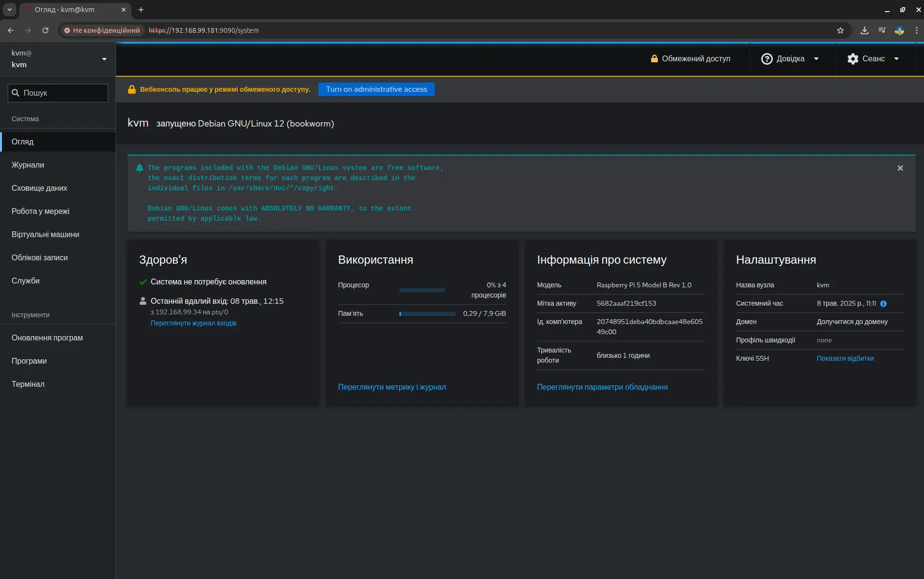Select Термінал in the sidebar
Viewport: 924px width, 579px height.
28,384
